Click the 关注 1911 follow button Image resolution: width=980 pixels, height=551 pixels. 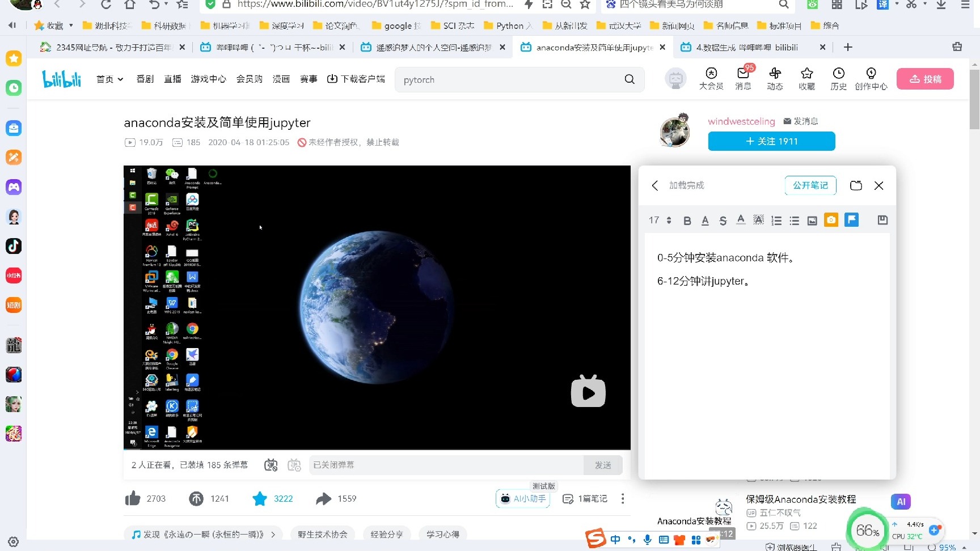771,141
